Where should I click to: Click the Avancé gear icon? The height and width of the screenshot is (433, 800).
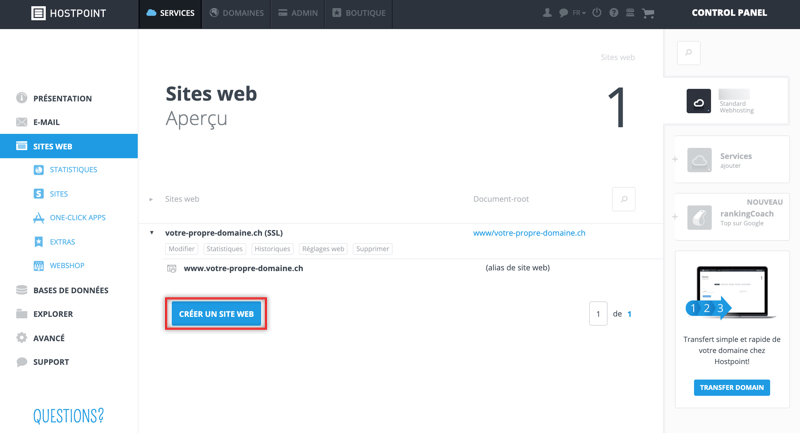[21, 338]
